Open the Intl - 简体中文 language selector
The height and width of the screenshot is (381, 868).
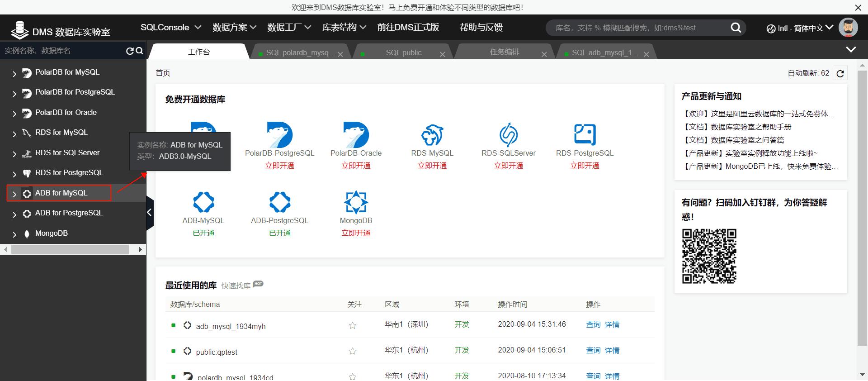pyautogui.click(x=800, y=28)
